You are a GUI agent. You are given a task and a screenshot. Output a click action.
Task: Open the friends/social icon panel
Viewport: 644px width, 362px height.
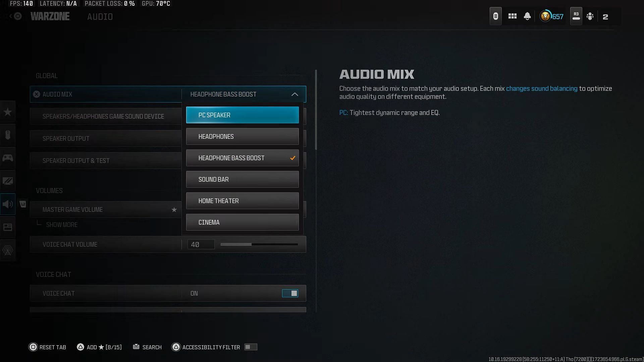[590, 16]
